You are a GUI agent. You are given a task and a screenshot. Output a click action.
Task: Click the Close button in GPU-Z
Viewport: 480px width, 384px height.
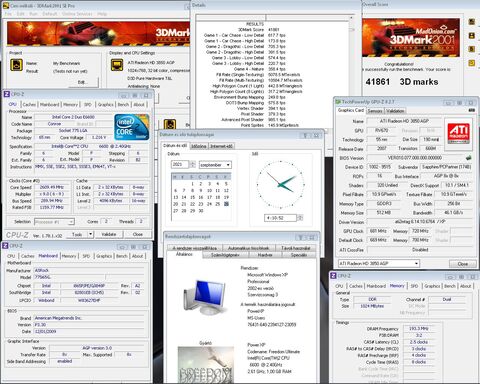pos(462,264)
